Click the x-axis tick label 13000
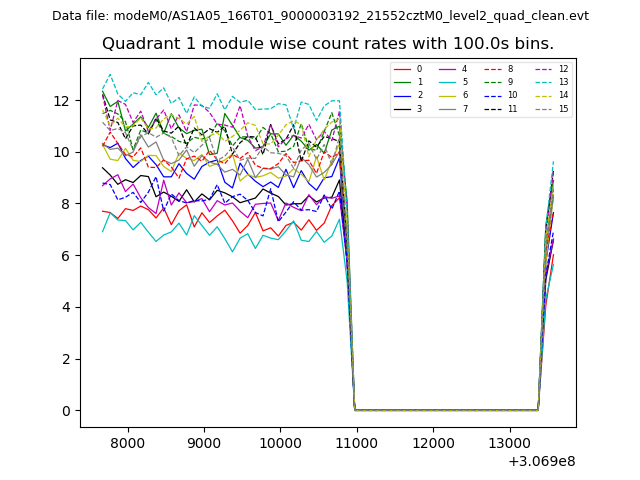640x480 pixels. click(508, 443)
